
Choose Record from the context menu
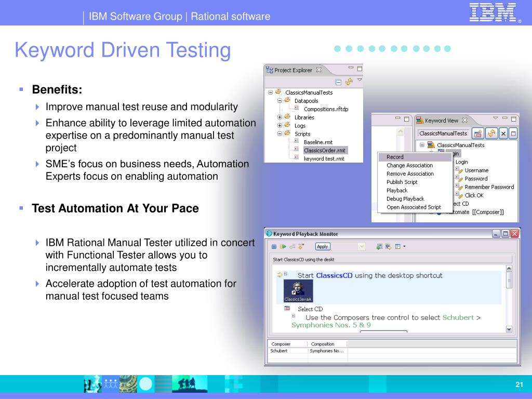coord(415,157)
